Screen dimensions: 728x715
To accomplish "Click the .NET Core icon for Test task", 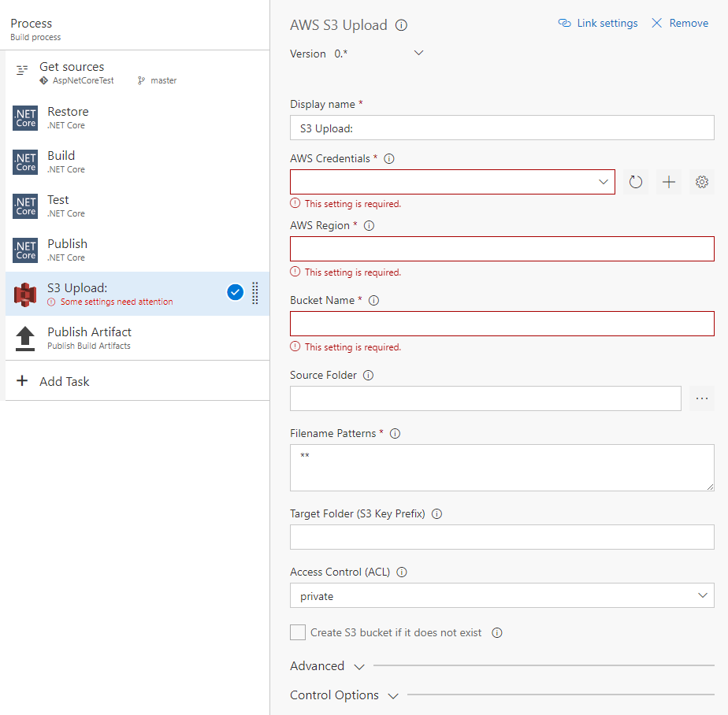I will (x=25, y=206).
